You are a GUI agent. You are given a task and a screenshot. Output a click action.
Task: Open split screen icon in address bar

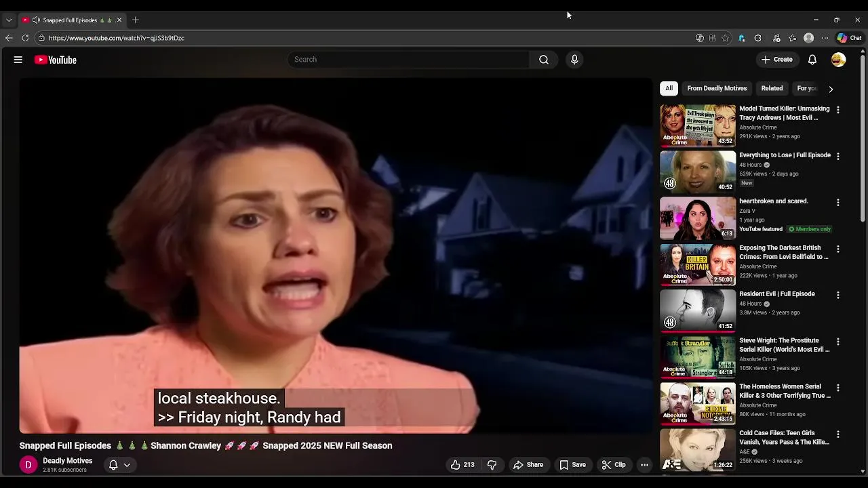point(712,38)
